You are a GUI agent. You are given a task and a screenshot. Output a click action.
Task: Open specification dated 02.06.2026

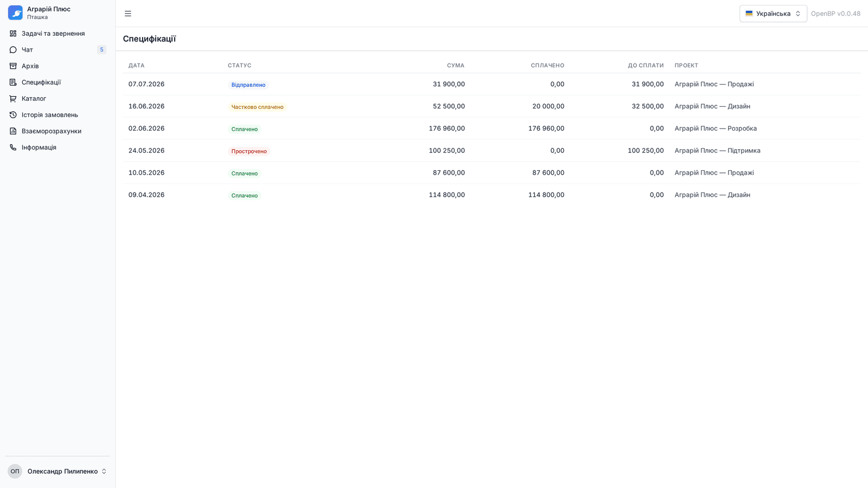492,129
